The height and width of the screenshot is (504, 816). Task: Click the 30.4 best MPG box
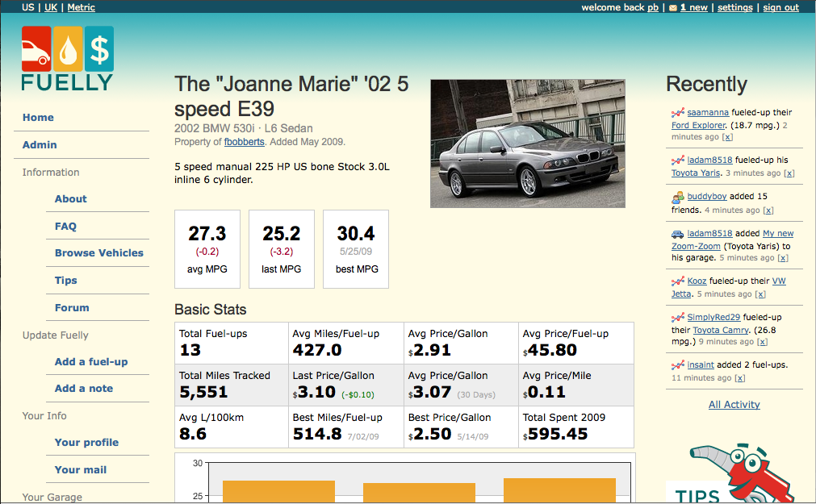pos(356,249)
